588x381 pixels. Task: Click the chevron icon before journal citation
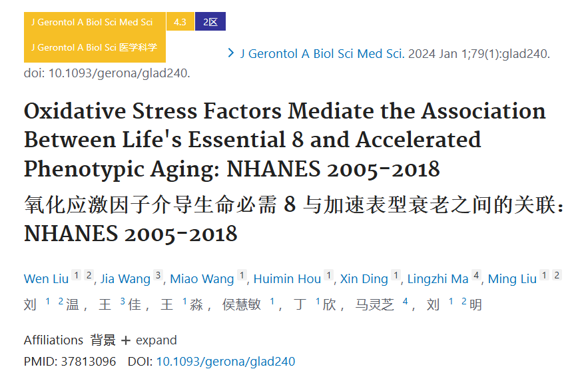[x=231, y=53]
